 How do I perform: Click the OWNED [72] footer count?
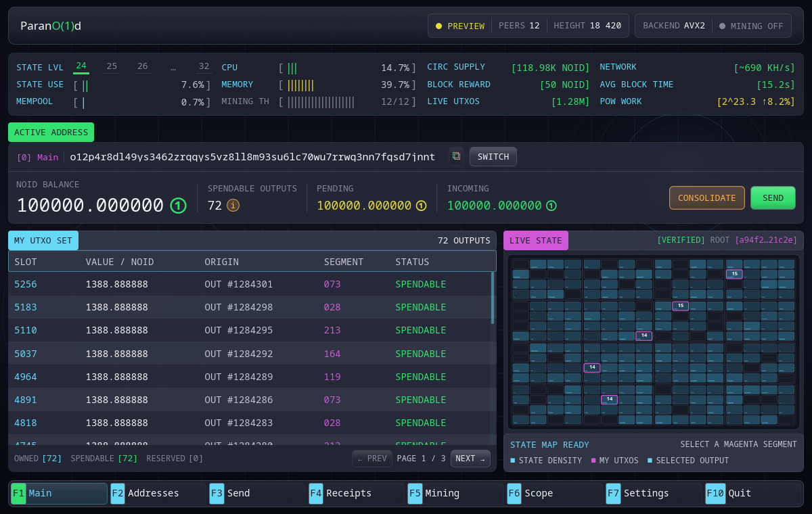coord(38,459)
